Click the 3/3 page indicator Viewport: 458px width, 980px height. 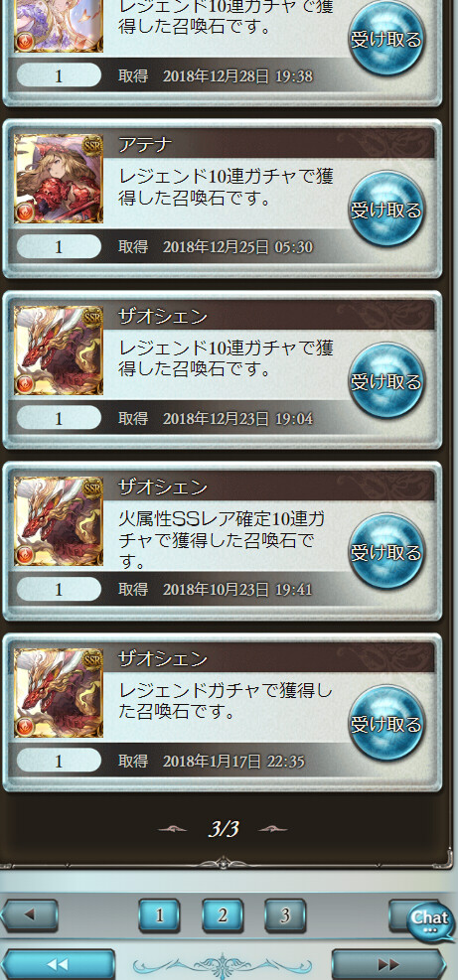tap(223, 829)
